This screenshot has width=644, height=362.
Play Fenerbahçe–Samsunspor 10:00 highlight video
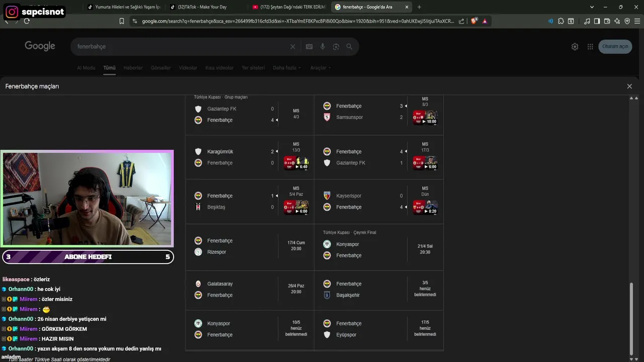[x=425, y=118]
